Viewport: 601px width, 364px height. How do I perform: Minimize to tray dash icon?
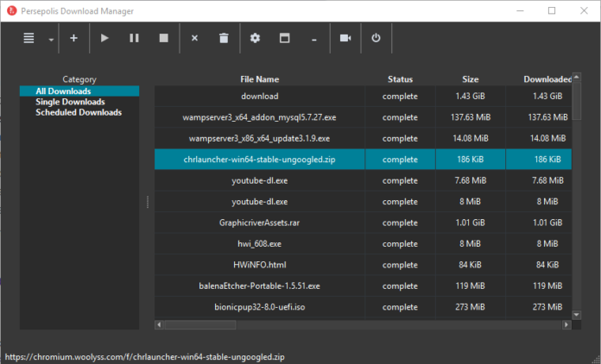click(314, 40)
